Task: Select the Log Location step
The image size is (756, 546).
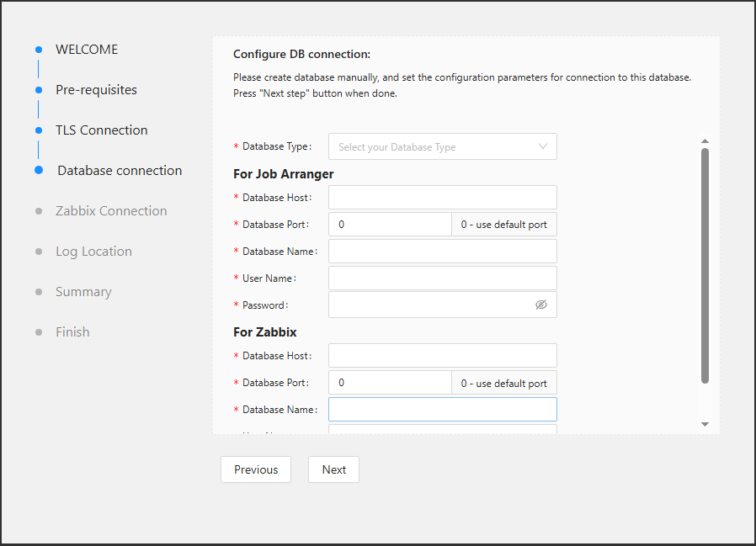Action: pos(93,252)
